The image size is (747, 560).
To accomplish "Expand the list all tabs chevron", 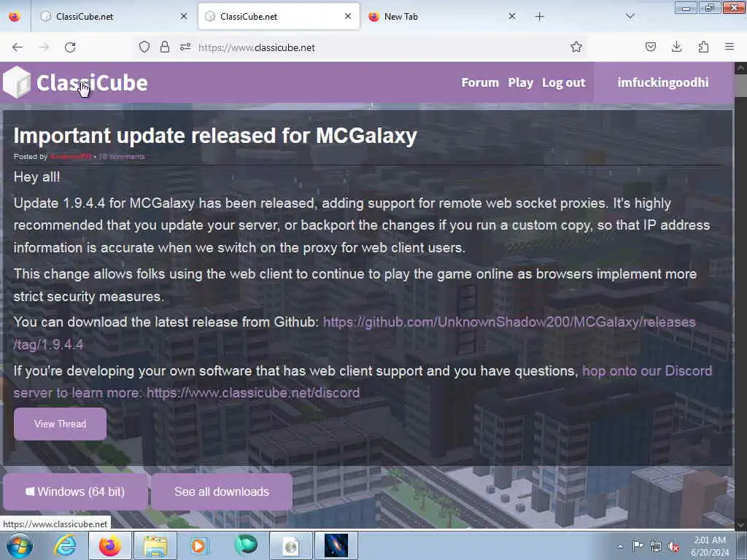I will pos(630,16).
